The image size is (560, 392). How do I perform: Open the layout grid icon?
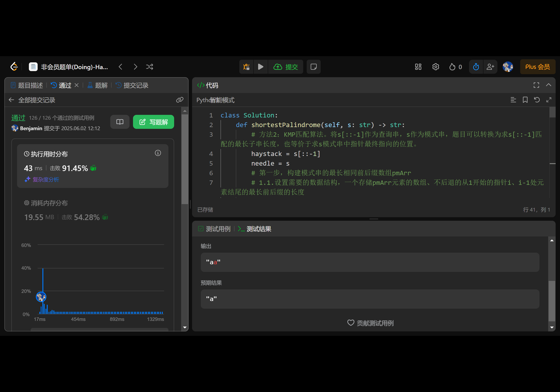(418, 66)
